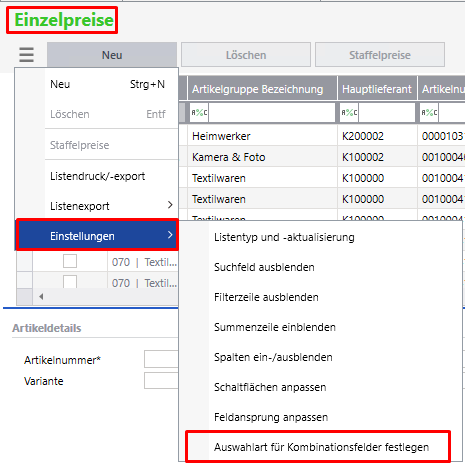
Task: Expand the Listenexport submenu arrow
Action: click(x=170, y=205)
